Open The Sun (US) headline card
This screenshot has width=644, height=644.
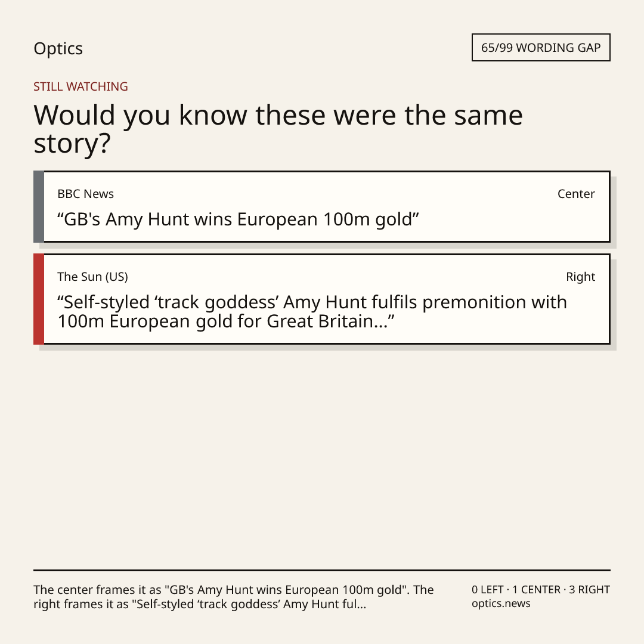[322, 299]
